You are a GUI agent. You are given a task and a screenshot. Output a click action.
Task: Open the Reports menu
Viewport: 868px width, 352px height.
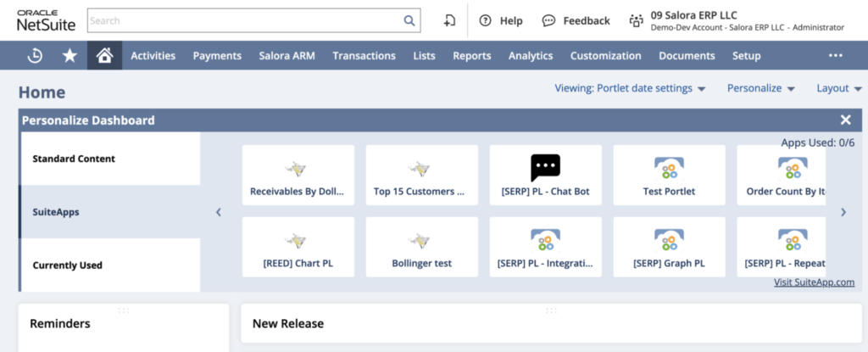pyautogui.click(x=471, y=56)
